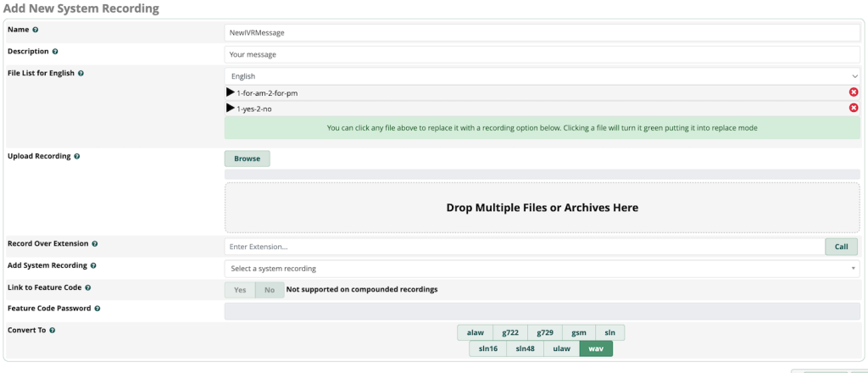Viewport: 868px width, 373px height.
Task: Set Link to Feature Code to Yes
Action: (240, 290)
